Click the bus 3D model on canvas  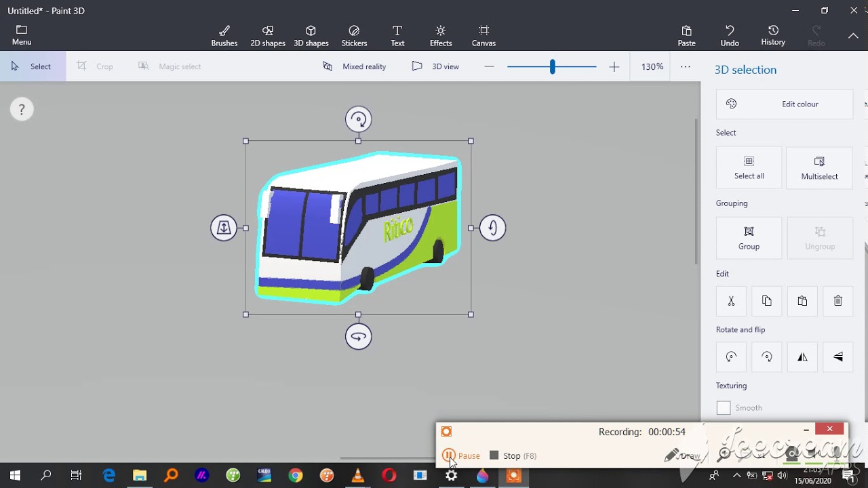pyautogui.click(x=358, y=228)
